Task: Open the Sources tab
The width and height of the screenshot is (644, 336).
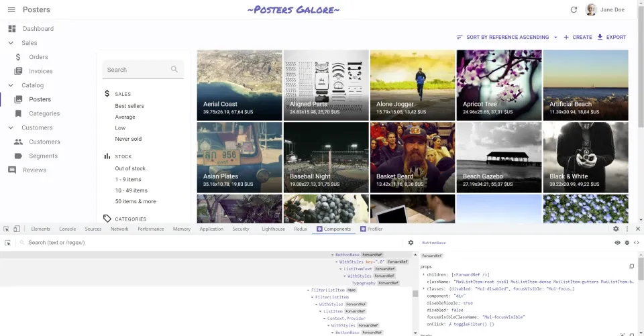Action: coord(93,229)
